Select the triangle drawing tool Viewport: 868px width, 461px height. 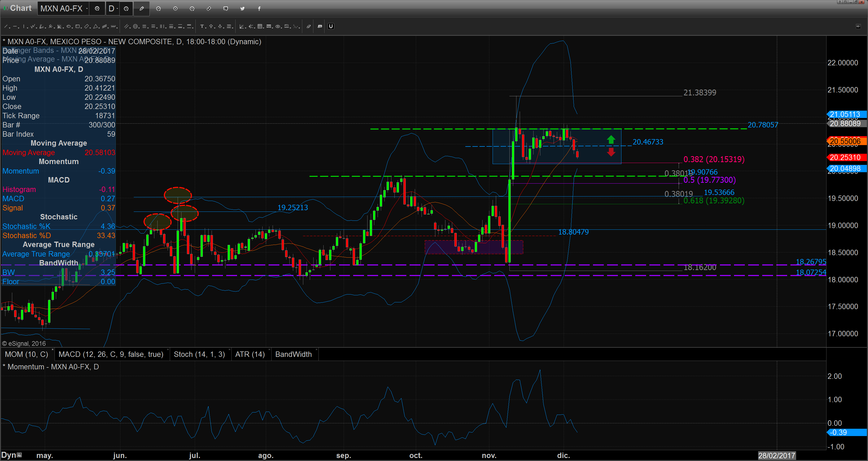pyautogui.click(x=96, y=26)
